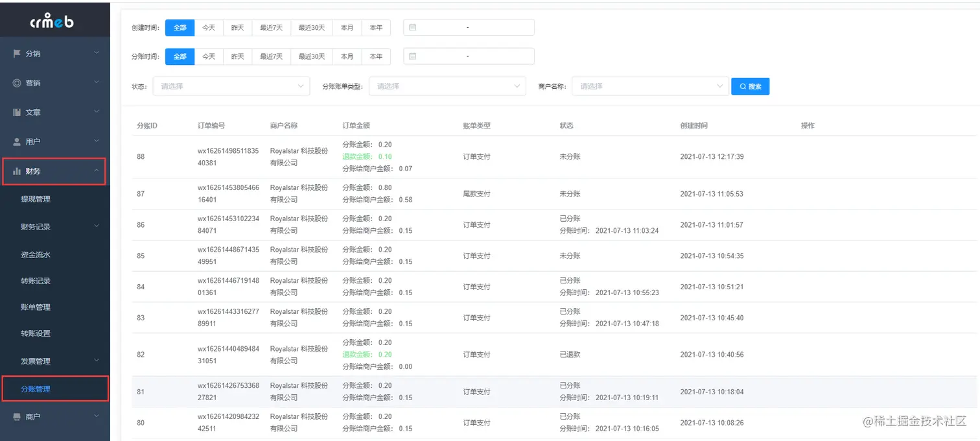Select 今天 for 创建时间 filter

click(x=209, y=28)
